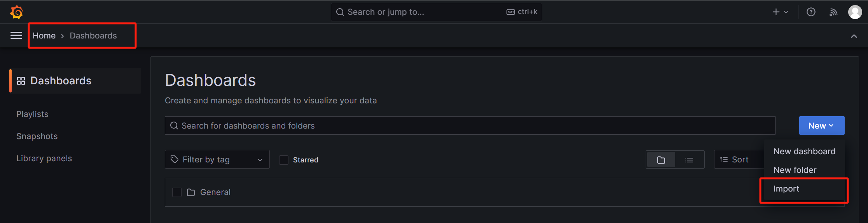The width and height of the screenshot is (868, 223).
Task: Open the help question mark icon
Action: pos(811,12)
